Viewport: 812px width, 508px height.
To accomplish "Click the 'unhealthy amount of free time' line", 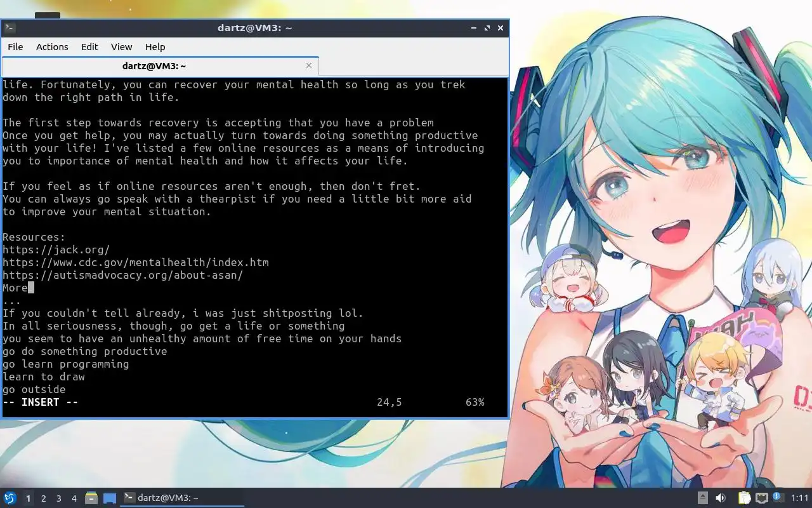I will [x=202, y=338].
